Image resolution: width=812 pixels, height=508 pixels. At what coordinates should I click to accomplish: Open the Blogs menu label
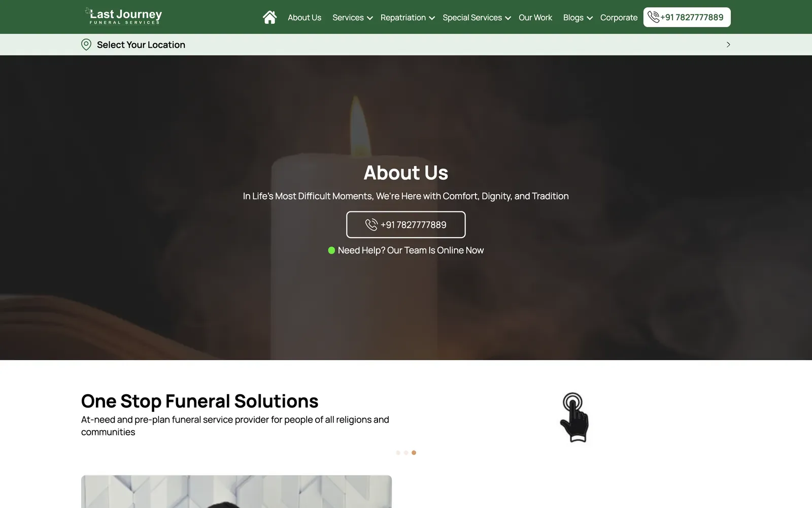click(573, 17)
